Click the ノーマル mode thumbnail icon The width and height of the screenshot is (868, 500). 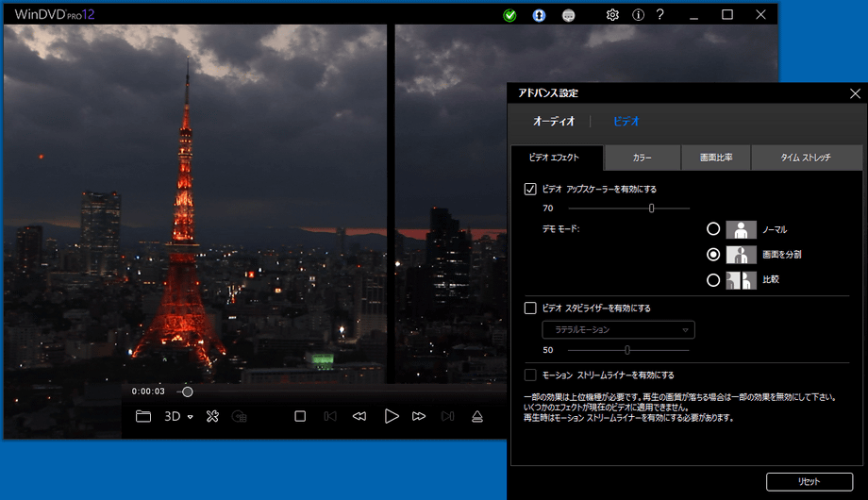click(x=742, y=229)
